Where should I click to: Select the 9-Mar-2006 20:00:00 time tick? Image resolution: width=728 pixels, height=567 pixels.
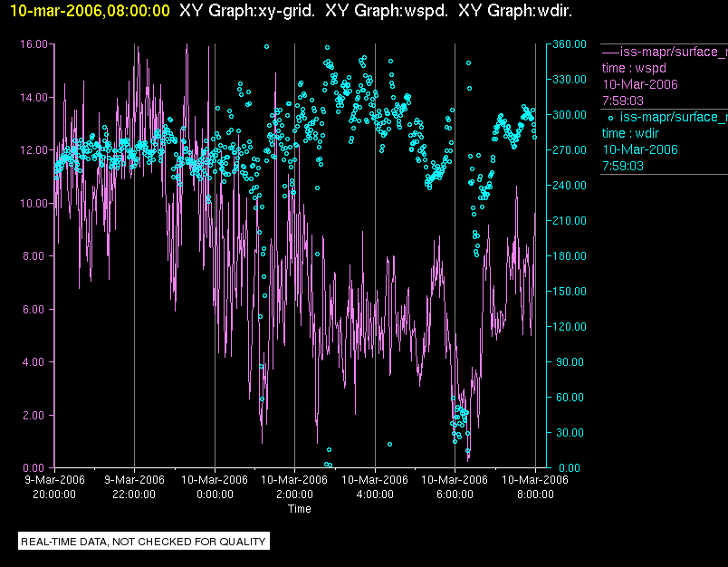(54, 486)
